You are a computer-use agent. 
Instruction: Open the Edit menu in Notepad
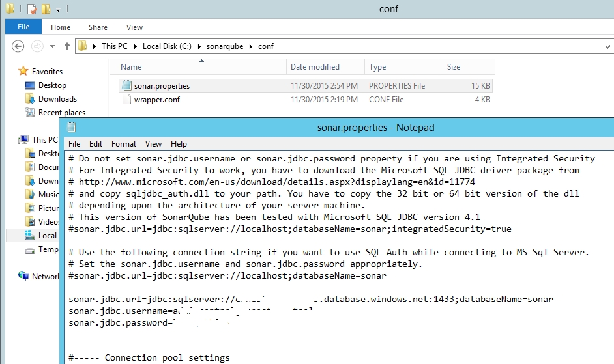96,144
